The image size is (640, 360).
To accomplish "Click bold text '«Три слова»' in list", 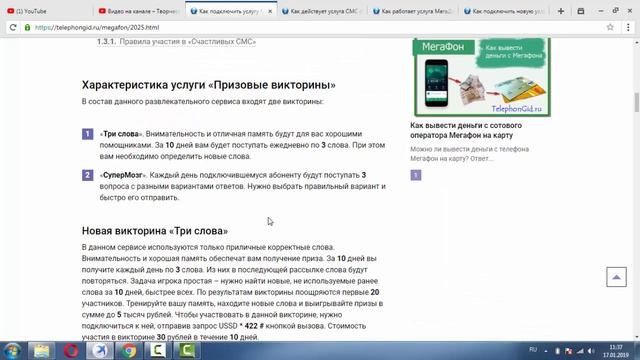I will 121,134.
